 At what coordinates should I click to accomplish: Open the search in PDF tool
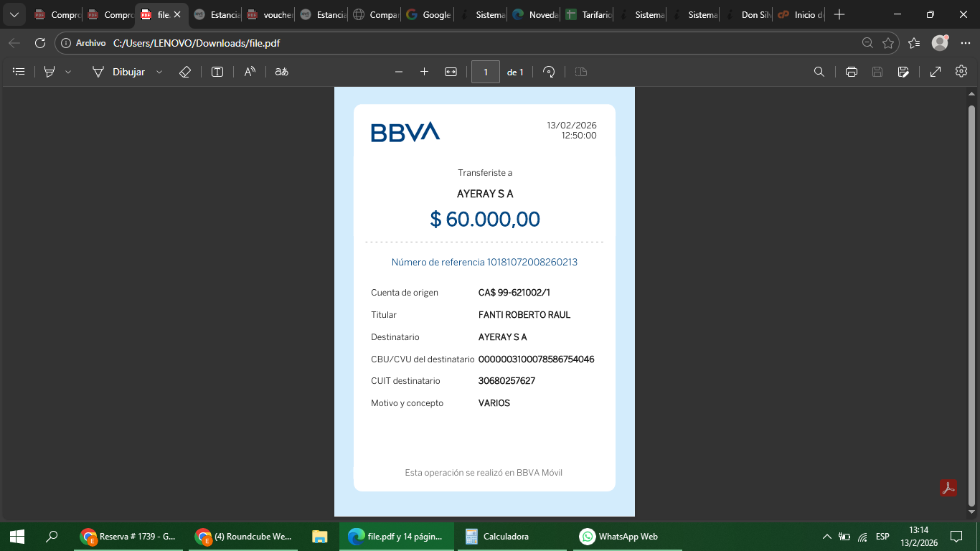click(819, 72)
